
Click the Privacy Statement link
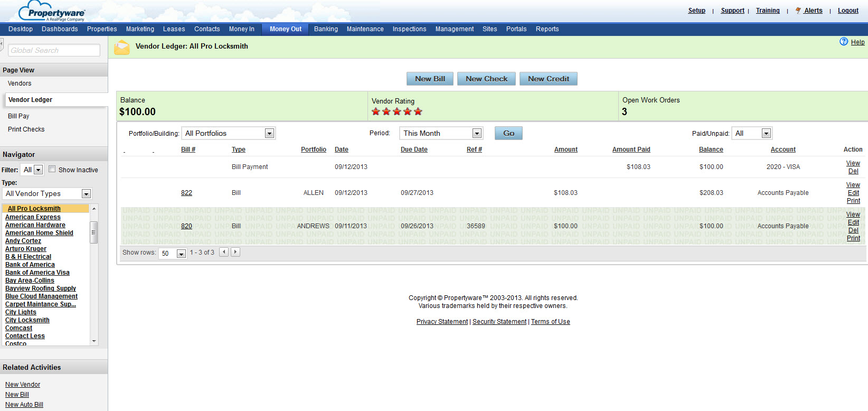tap(442, 322)
